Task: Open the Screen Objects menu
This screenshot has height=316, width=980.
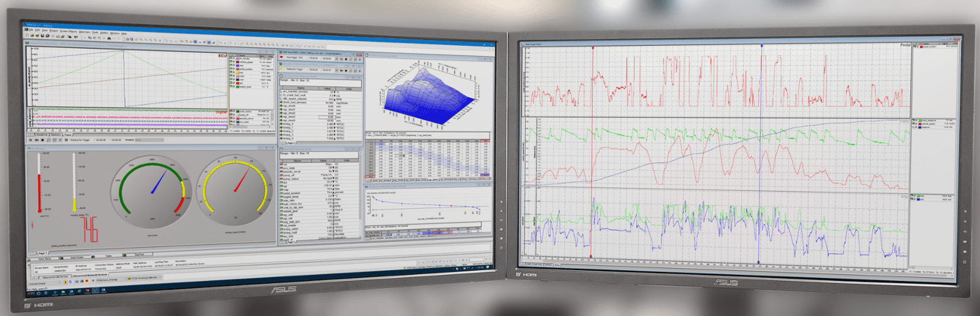Action: click(69, 31)
